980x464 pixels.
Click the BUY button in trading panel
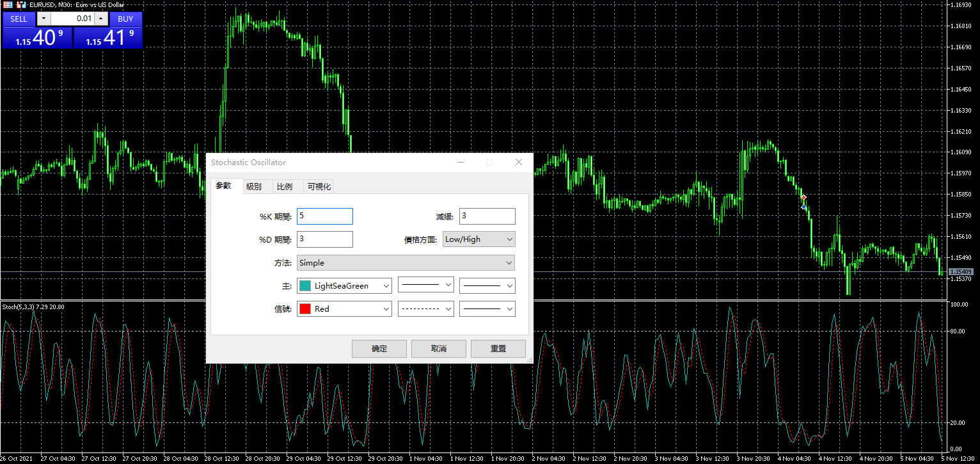[x=125, y=19]
